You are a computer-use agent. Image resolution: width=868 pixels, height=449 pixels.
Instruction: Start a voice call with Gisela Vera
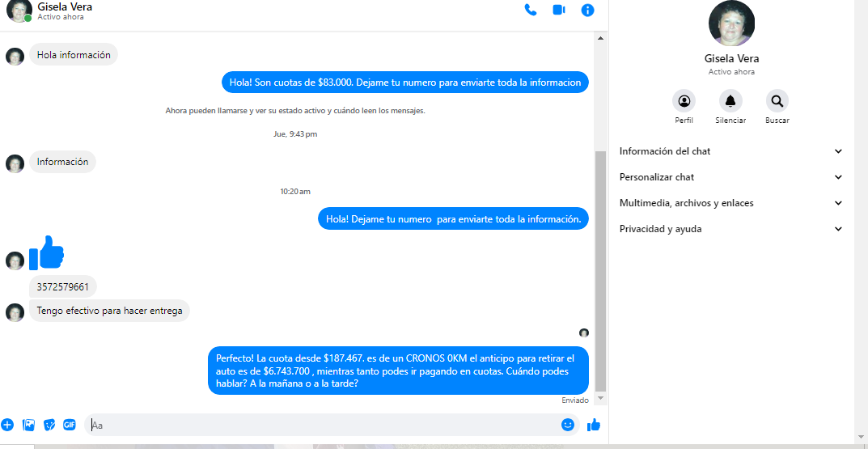pos(531,10)
